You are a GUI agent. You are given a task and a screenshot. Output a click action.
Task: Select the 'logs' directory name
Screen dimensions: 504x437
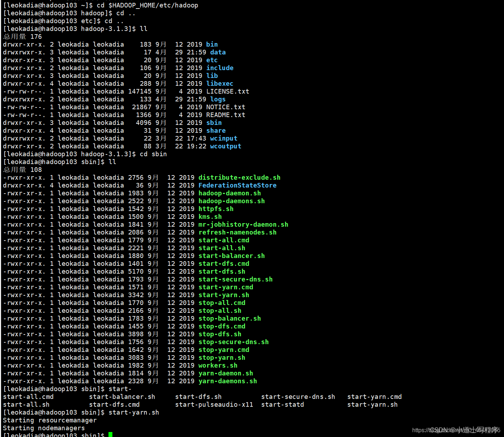click(x=218, y=99)
